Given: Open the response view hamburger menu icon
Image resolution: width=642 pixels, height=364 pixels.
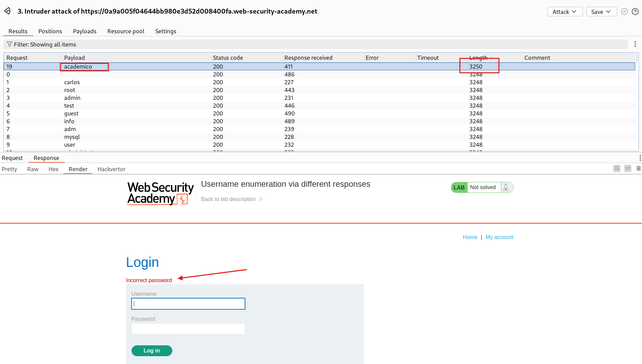Looking at the screenshot, I should (639, 168).
